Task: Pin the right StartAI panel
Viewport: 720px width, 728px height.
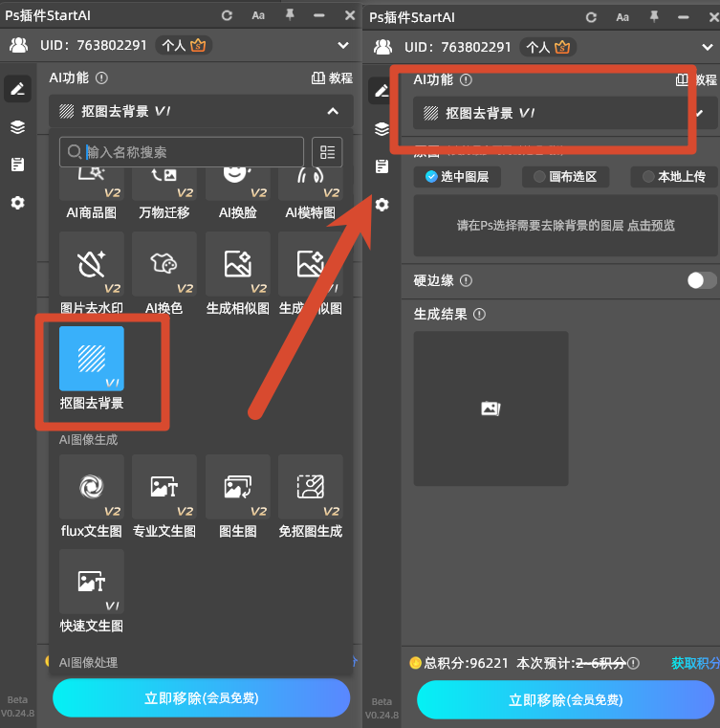Action: [x=654, y=16]
